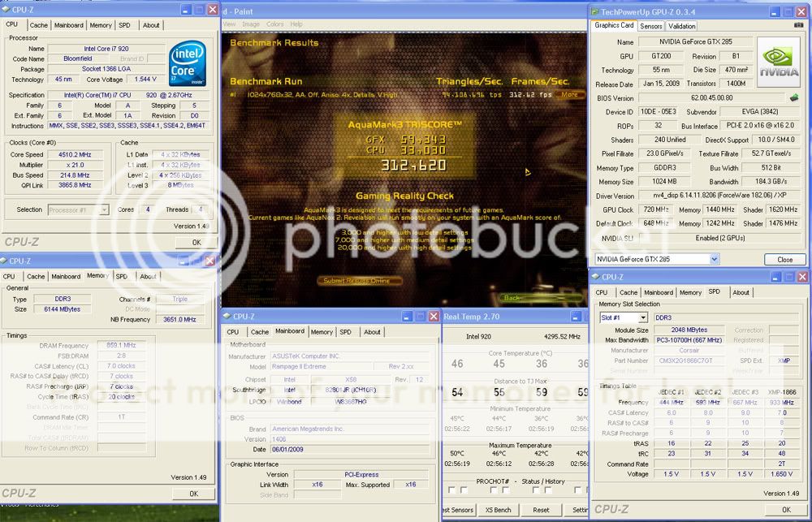This screenshot has height=522, width=812.
Task: Open the Memory tab in the CPU-Z SPD window
Action: coord(690,292)
